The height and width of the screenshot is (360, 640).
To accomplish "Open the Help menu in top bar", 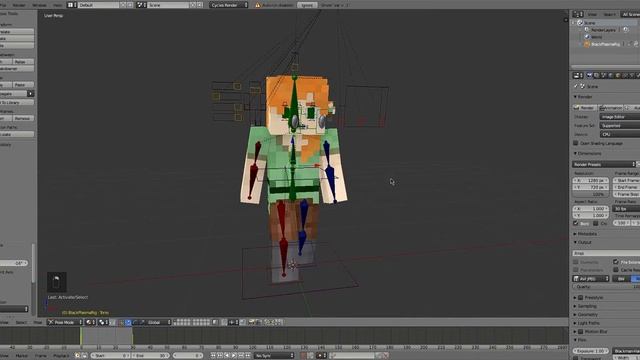I will coord(58,5).
